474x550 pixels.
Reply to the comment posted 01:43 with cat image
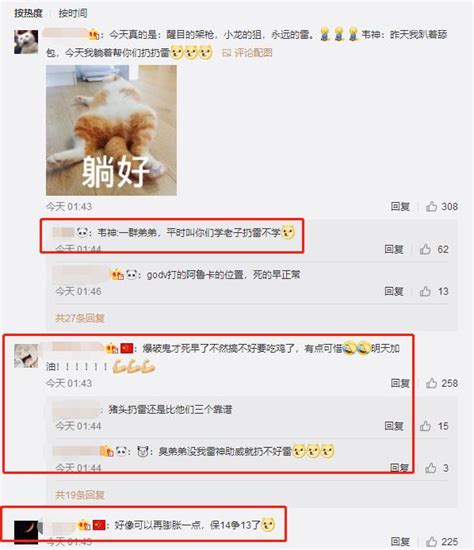(400, 206)
